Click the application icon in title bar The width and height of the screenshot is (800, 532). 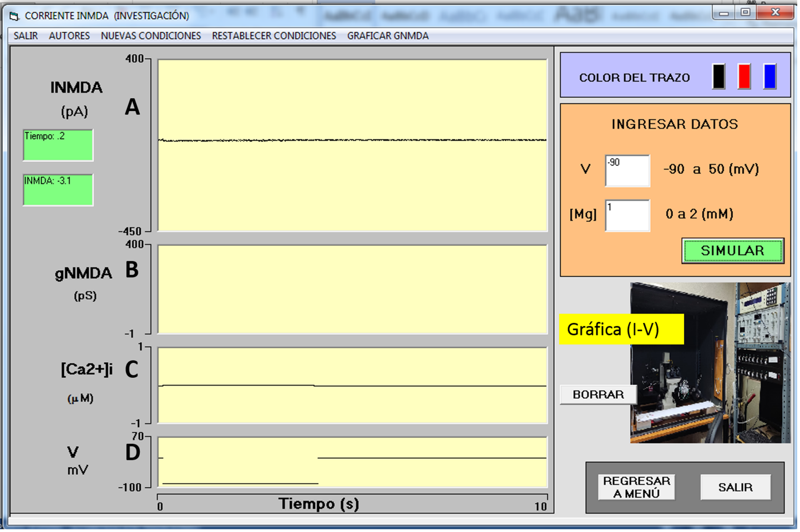pos(14,16)
